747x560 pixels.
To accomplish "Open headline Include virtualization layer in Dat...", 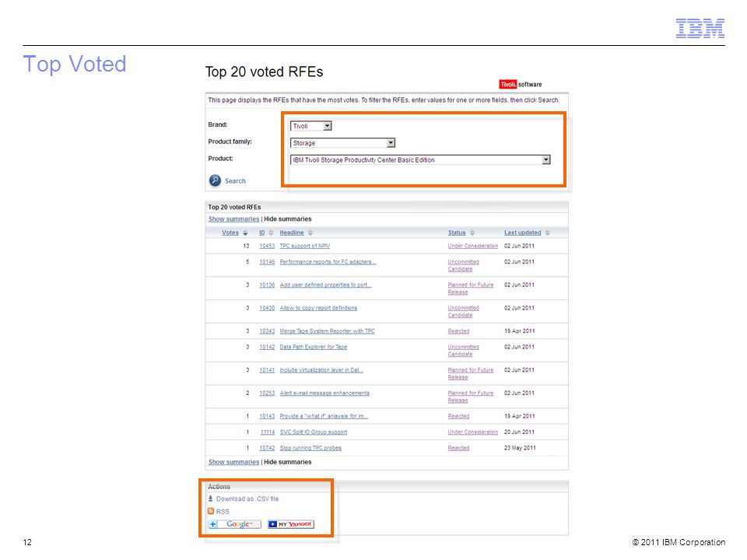I will [x=321, y=370].
